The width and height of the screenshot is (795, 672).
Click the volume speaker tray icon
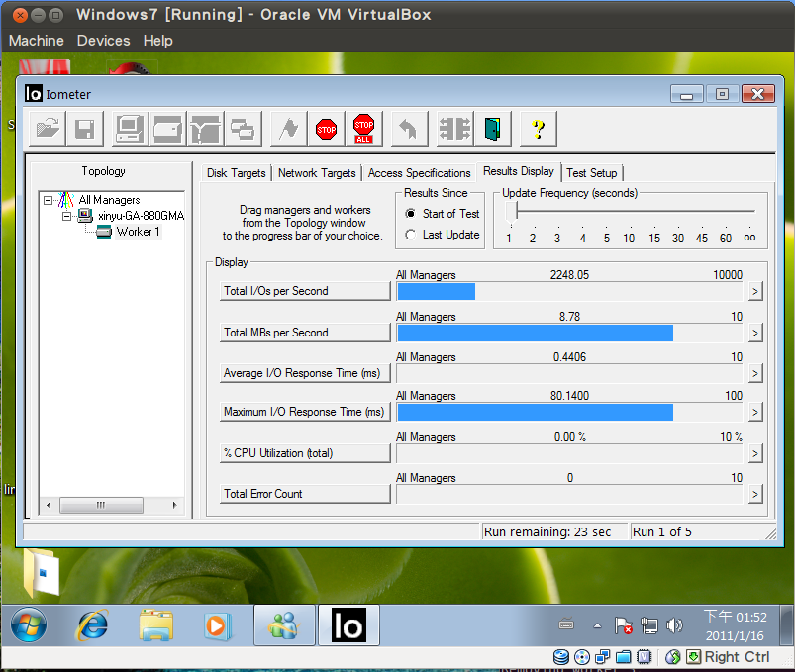[x=674, y=625]
